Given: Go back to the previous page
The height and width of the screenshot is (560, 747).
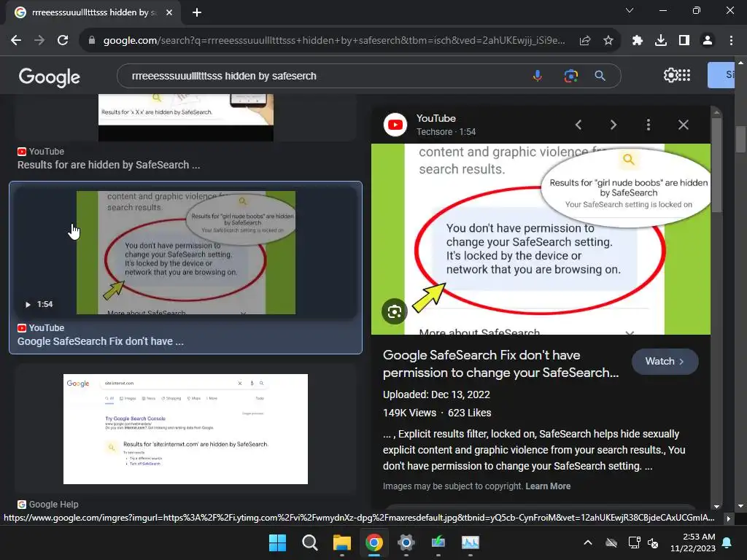Looking at the screenshot, I should pyautogui.click(x=16, y=41).
